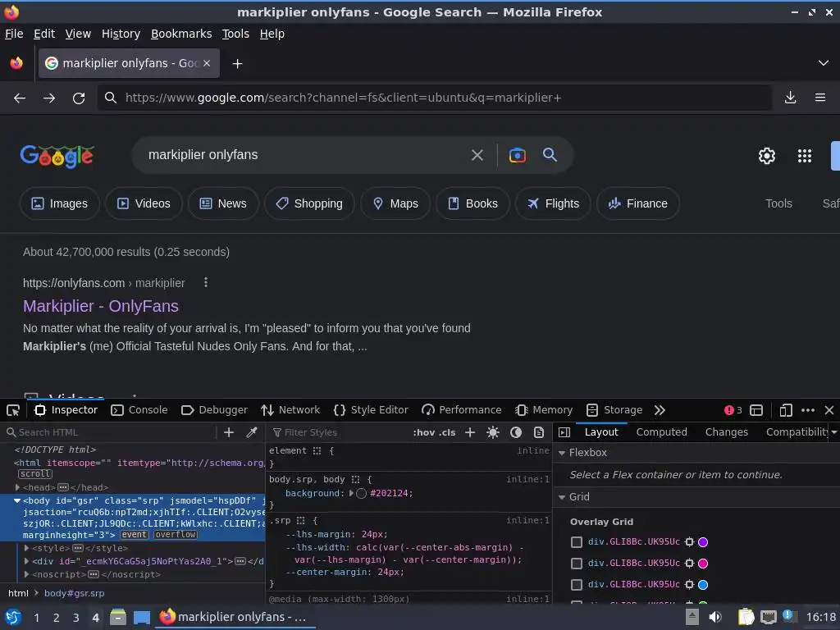The height and width of the screenshot is (630, 840).
Task: Enable first div.GLI8Bc.UK95Uc grid overlay checkbox
Action: pyautogui.click(x=577, y=542)
